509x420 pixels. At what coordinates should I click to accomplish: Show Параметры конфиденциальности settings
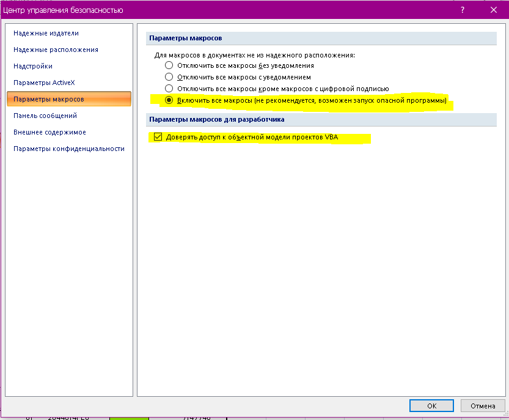tap(69, 149)
